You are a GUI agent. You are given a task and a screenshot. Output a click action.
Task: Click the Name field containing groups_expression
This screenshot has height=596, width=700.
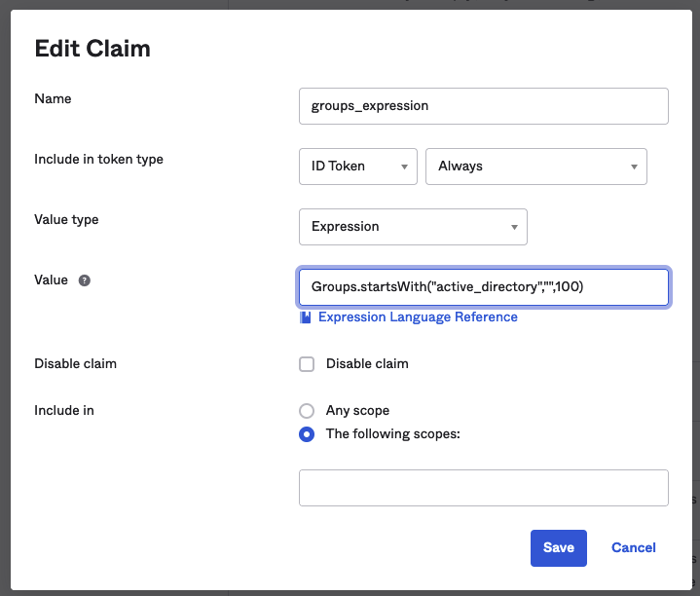coord(484,106)
